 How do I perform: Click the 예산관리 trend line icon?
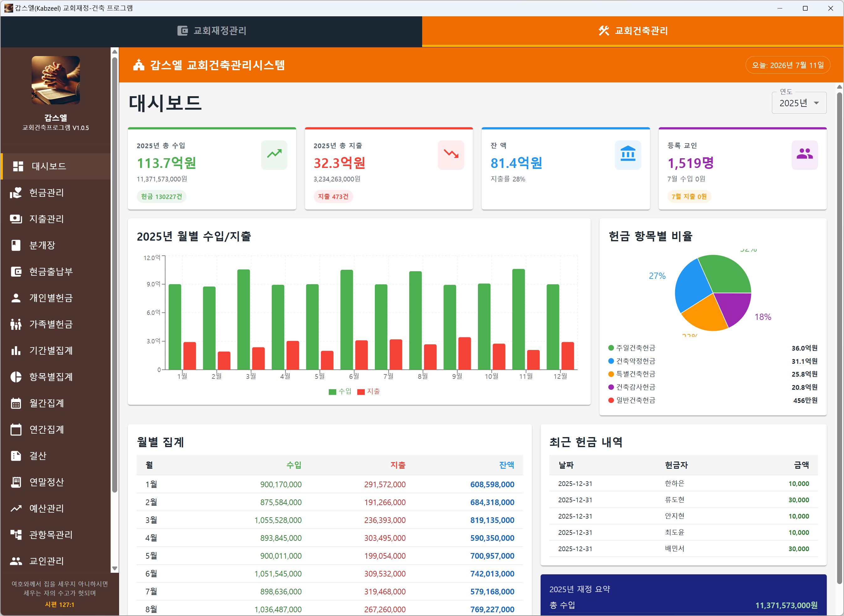coord(16,509)
